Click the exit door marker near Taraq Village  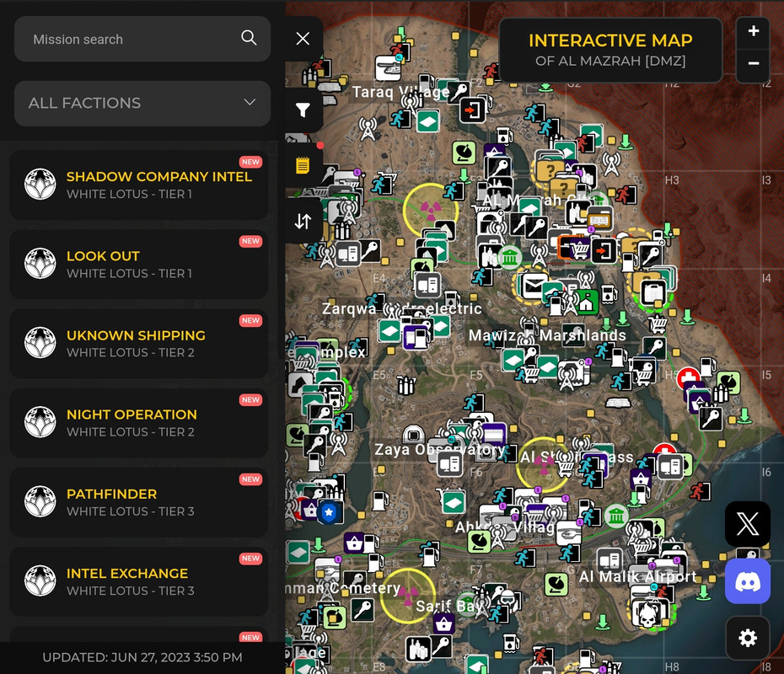(x=471, y=110)
